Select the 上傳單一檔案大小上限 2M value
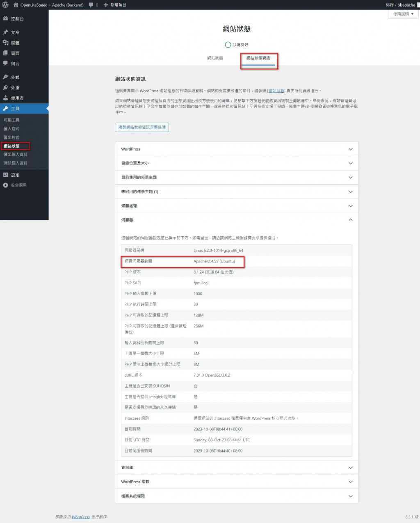The height and width of the screenshot is (523, 420). coord(196,354)
